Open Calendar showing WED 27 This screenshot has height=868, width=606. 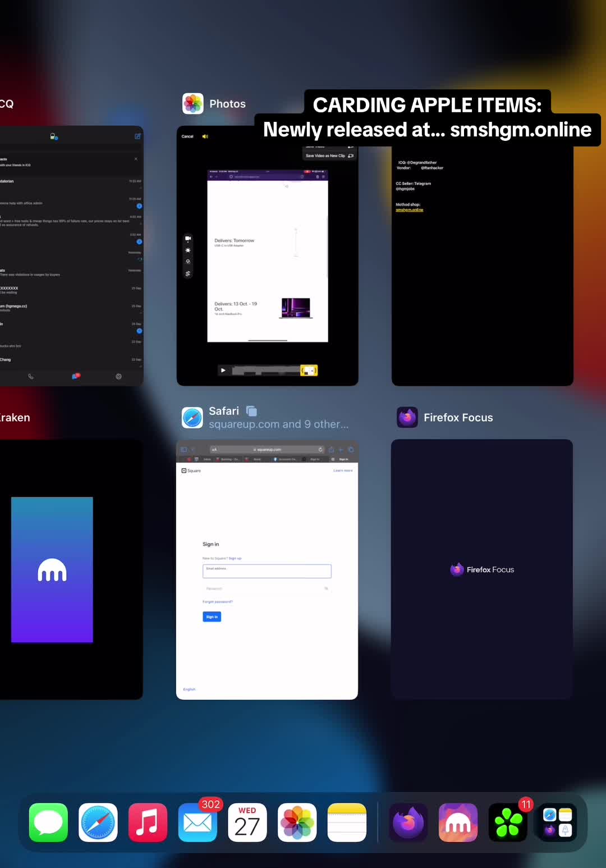(247, 823)
